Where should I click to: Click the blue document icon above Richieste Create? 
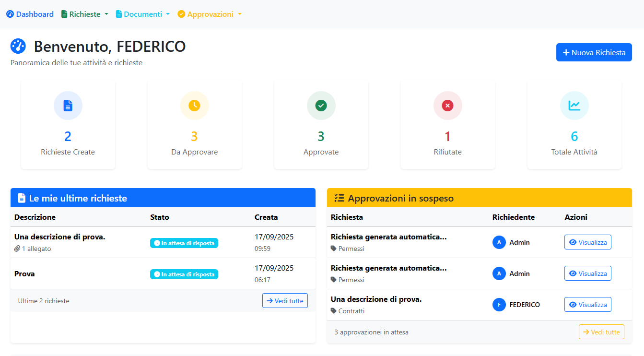[x=68, y=106]
